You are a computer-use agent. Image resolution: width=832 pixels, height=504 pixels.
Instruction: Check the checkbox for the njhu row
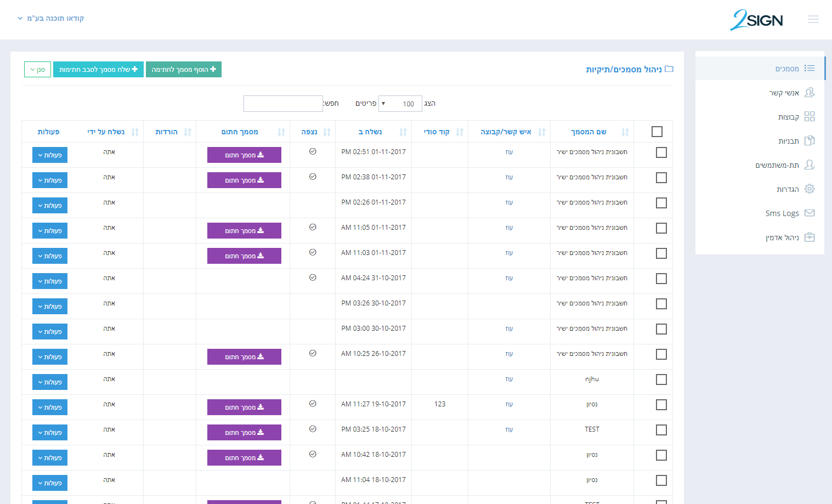[661, 380]
